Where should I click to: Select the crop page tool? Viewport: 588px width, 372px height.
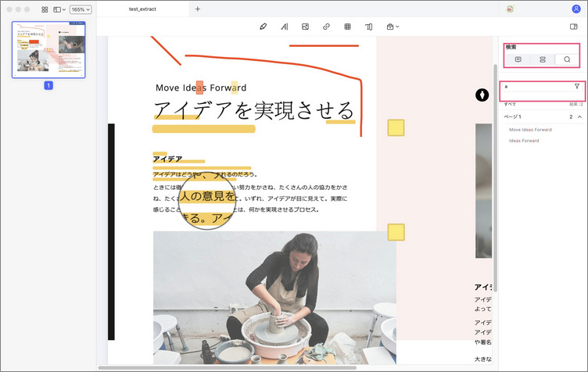(369, 27)
